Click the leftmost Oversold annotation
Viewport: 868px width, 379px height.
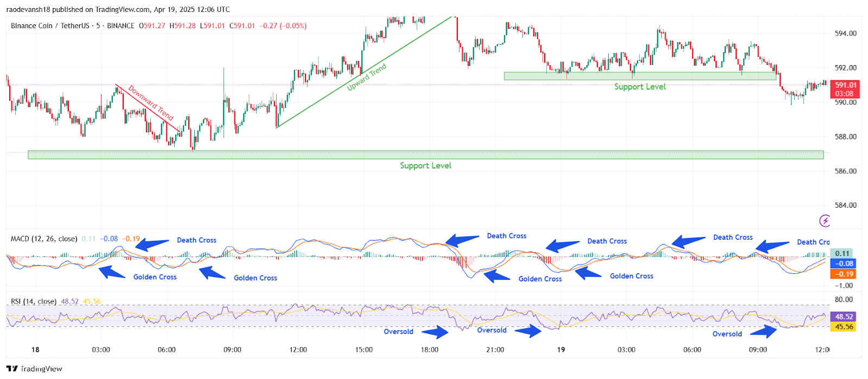pos(399,332)
